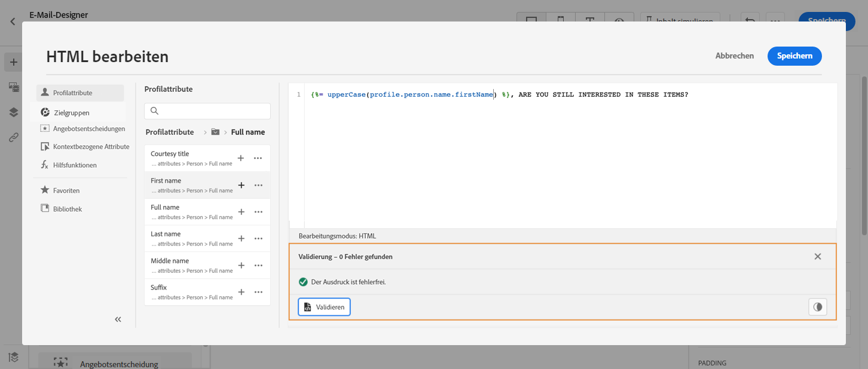The height and width of the screenshot is (369, 868).
Task: Add Last name attribute with plus icon
Action: (x=242, y=238)
